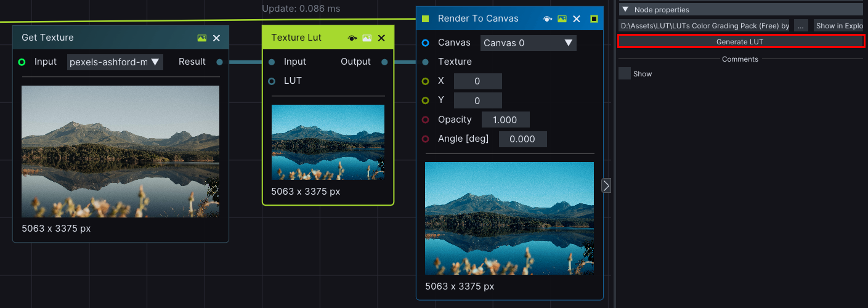Screen dimensions: 868x308
Task: Click the Opacity value field
Action: coord(505,120)
